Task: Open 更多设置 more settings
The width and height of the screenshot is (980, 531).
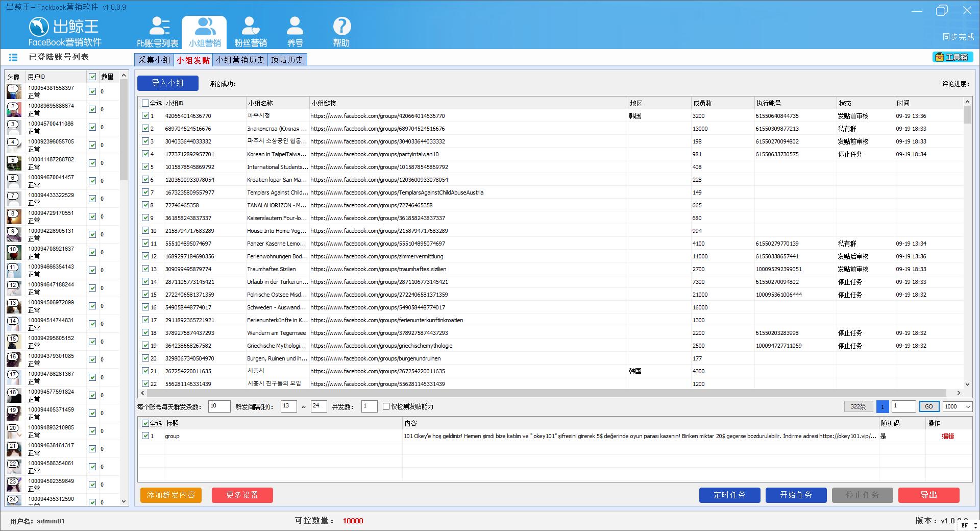Action: pos(242,495)
